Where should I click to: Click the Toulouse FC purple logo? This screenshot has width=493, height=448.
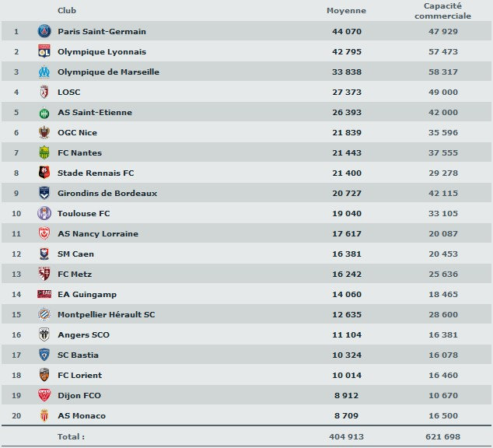pyautogui.click(x=44, y=214)
